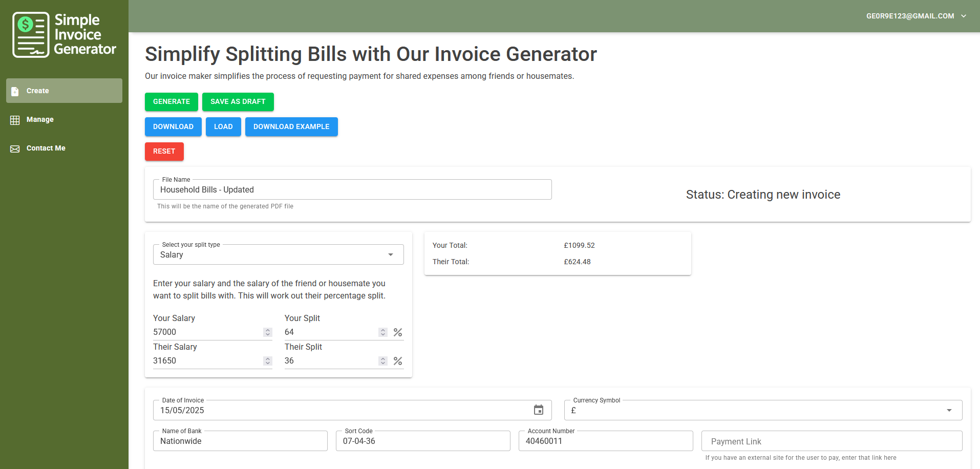Click the document icon beside Create

click(15, 90)
